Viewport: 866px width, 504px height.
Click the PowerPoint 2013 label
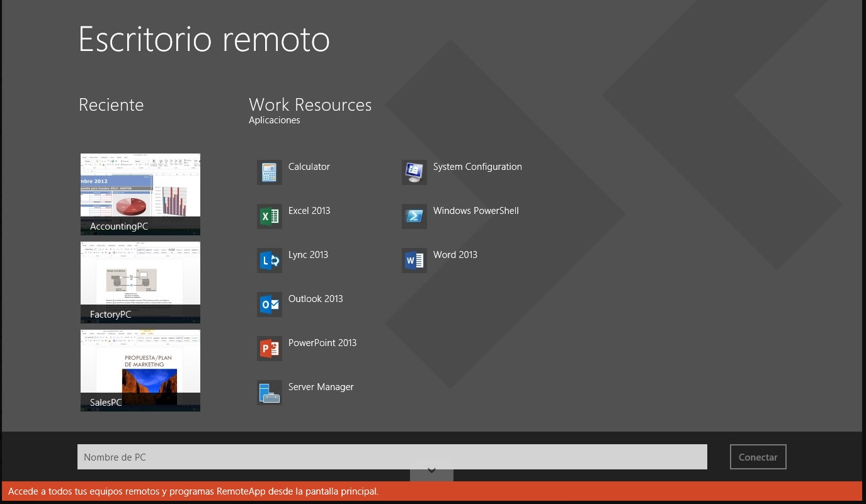point(322,343)
